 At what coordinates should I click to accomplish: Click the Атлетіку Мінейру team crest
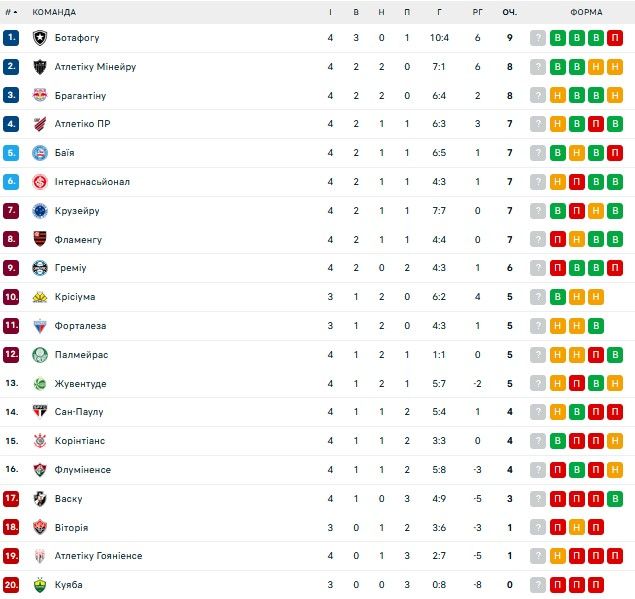click(40, 67)
